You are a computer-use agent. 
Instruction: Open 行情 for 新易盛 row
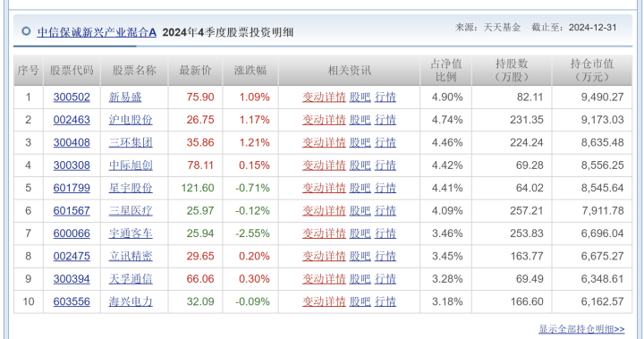click(386, 97)
